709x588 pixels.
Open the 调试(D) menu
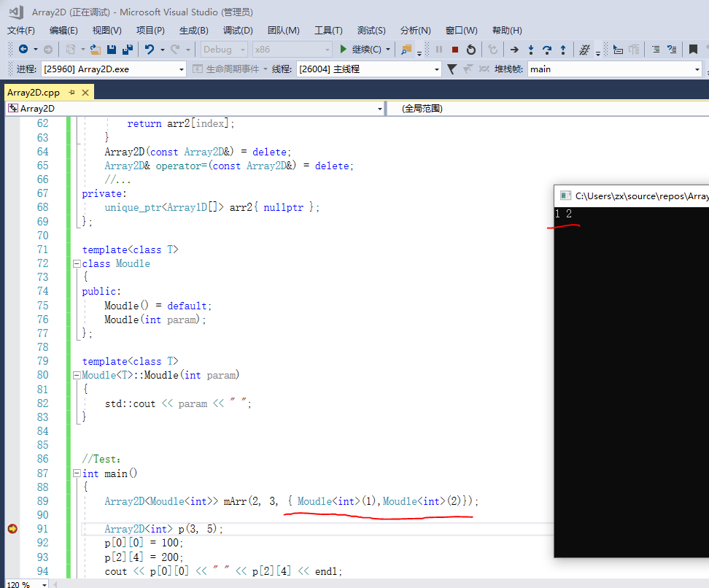(238, 31)
